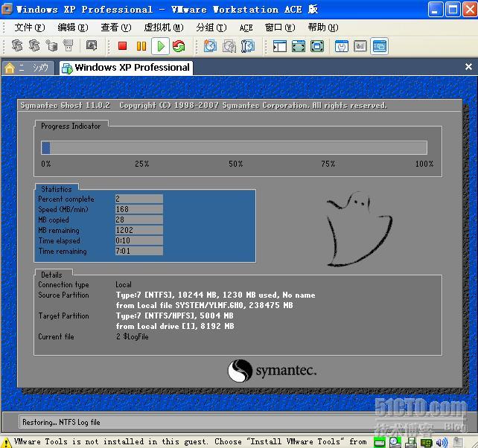Click the VMware title bar app icon
Screen dimensions: 478x448
(x=7, y=9)
